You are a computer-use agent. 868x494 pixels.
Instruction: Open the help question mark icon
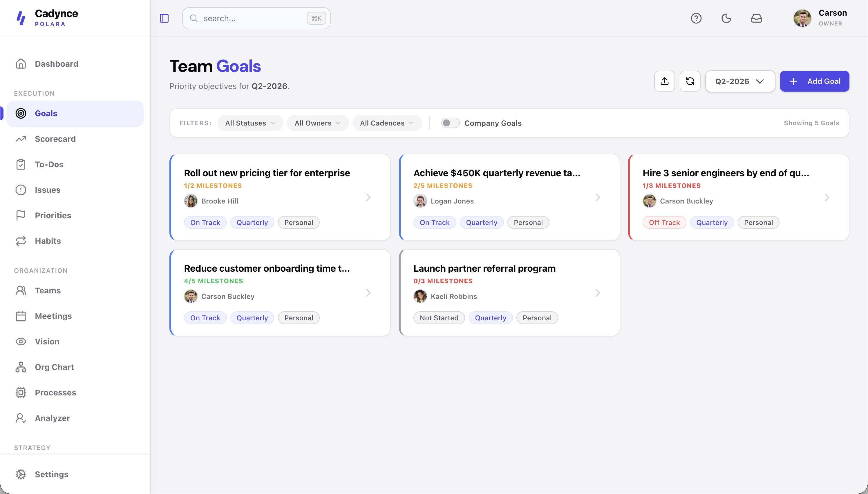(x=696, y=18)
